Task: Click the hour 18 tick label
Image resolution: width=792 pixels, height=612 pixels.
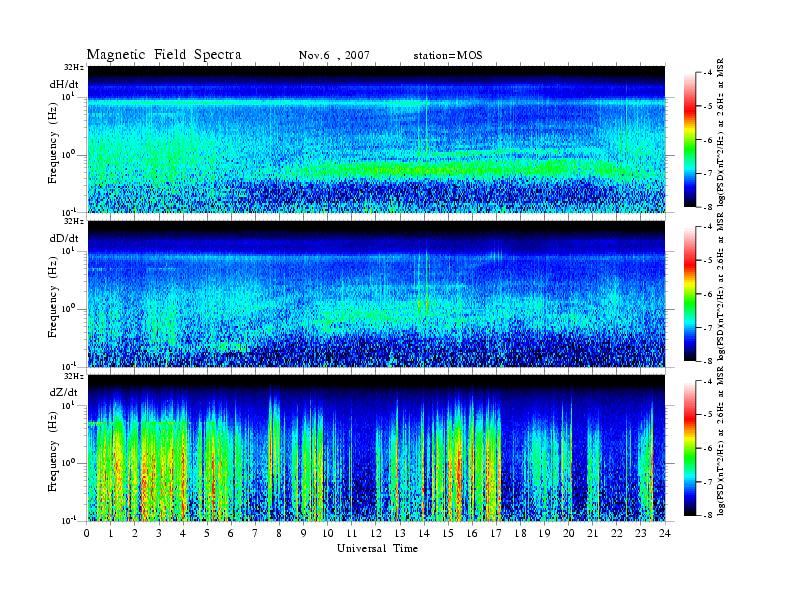Action: [x=520, y=534]
